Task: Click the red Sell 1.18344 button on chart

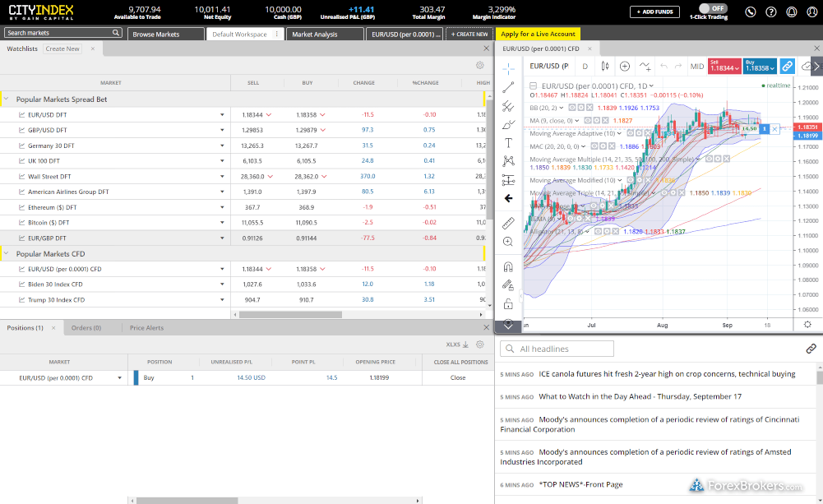Action: click(x=724, y=66)
